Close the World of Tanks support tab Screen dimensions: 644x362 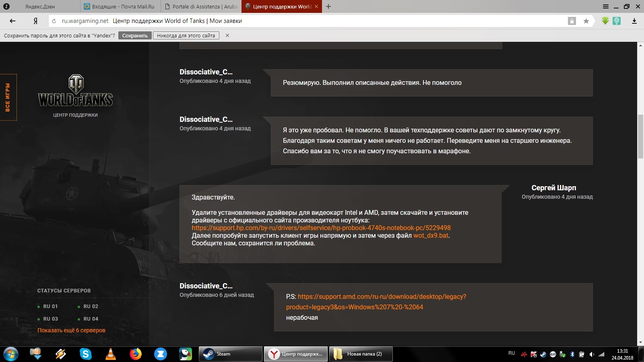tap(316, 6)
